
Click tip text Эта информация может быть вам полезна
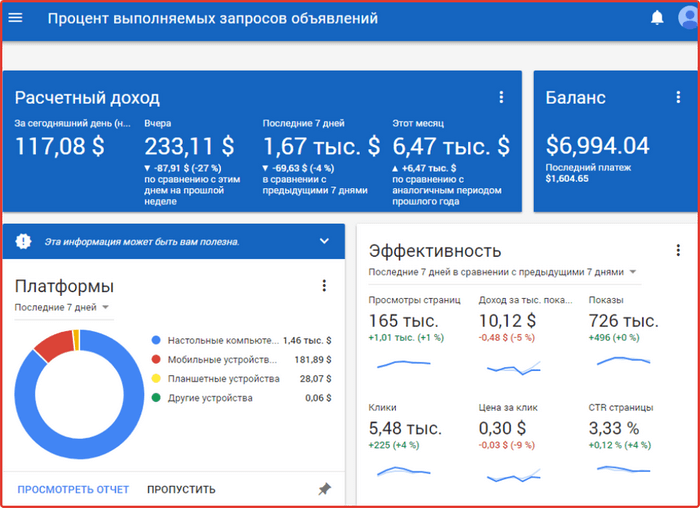click(142, 242)
